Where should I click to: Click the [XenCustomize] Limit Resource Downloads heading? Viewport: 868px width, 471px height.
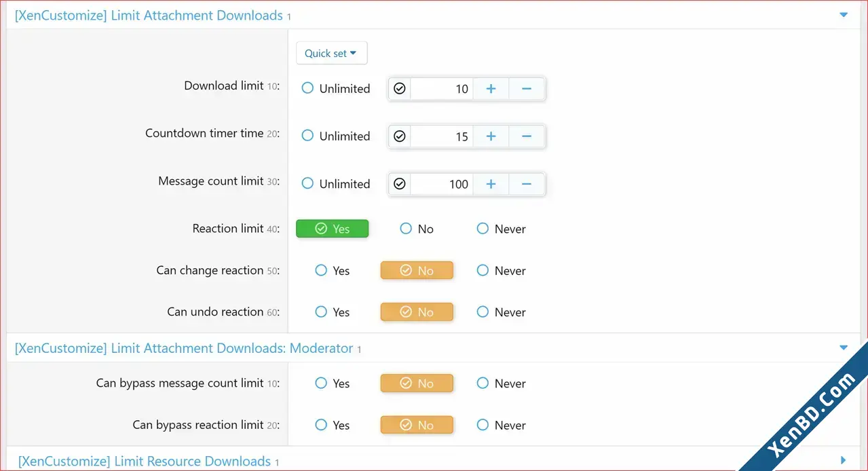pyautogui.click(x=145, y=461)
